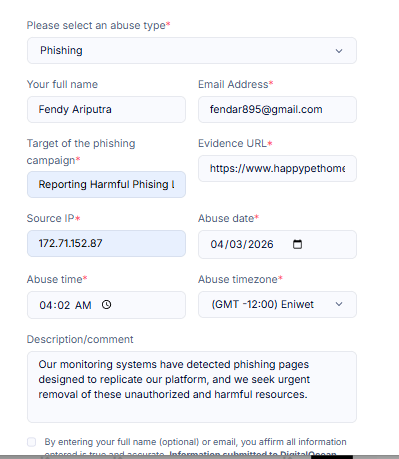Open the calendar picker icon in Abuse date
This screenshot has width=399, height=459.
click(x=297, y=244)
